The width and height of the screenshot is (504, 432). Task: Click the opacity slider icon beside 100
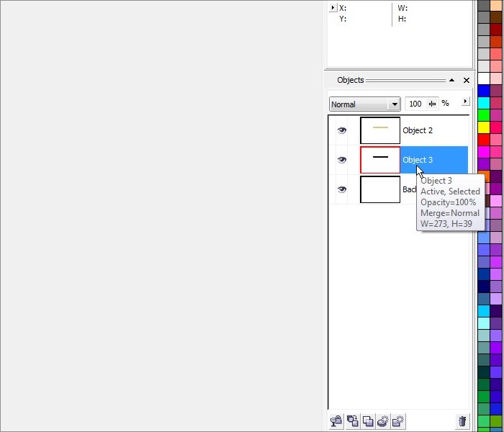433,104
